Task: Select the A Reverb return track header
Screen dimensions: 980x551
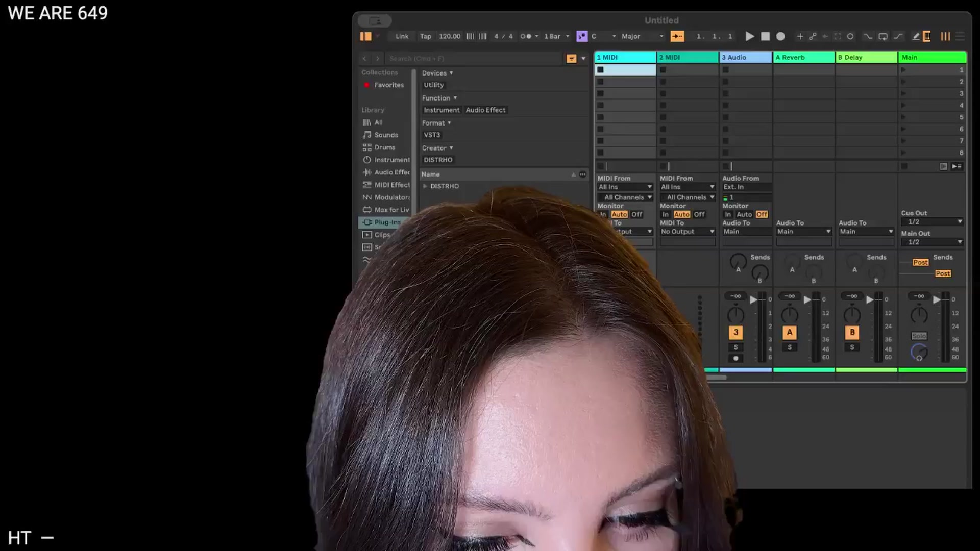Action: (804, 57)
